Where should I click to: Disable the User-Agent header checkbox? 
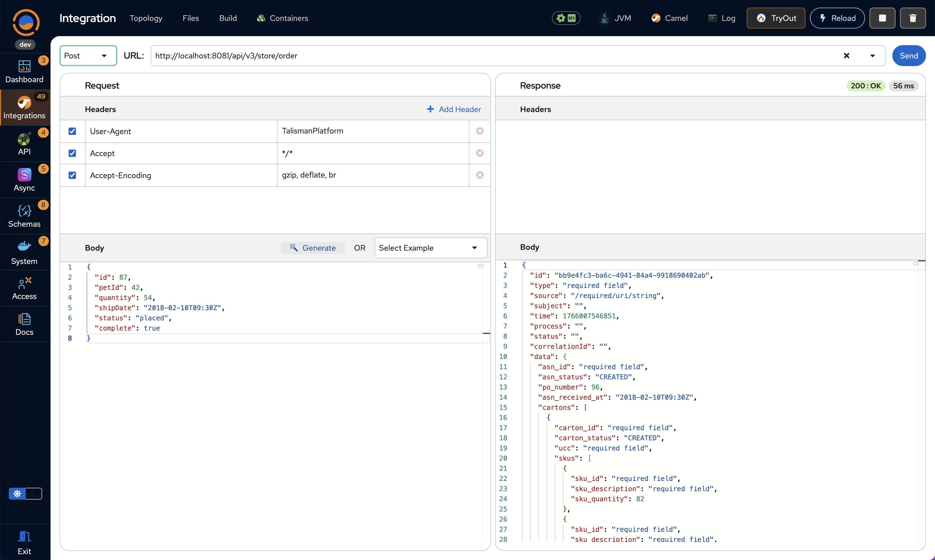(x=72, y=131)
